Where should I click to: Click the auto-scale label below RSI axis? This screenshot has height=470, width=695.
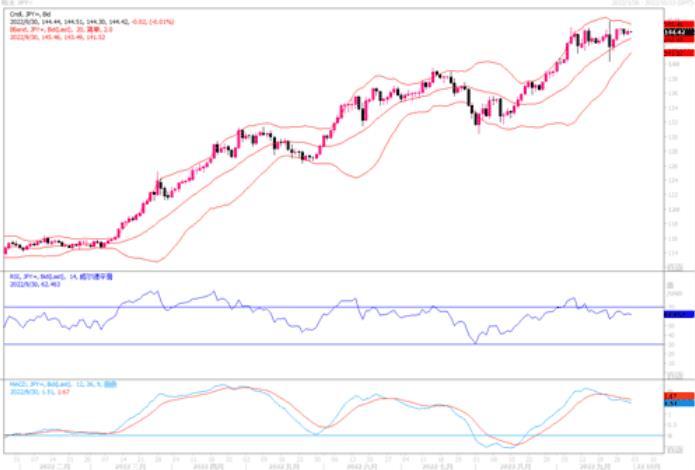675,375
